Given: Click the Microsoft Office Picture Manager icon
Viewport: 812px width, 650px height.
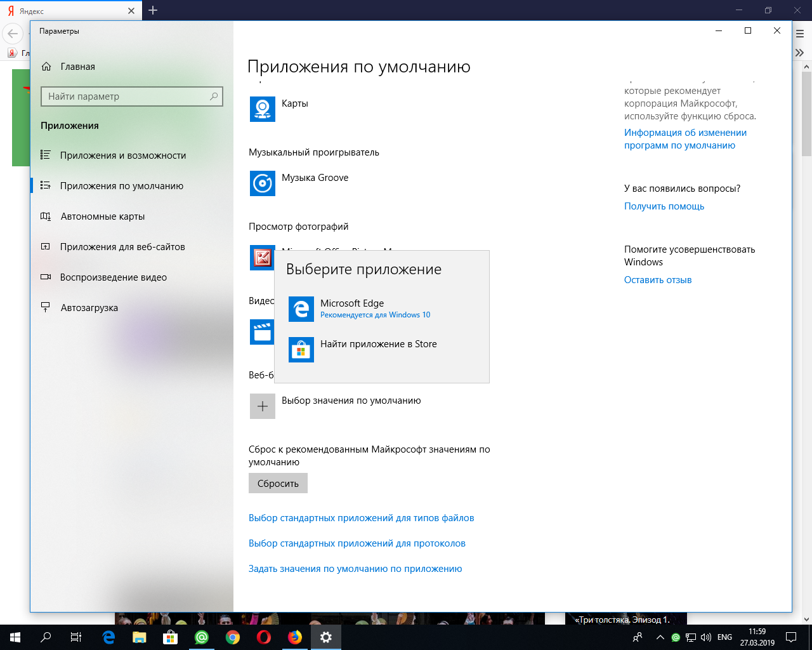Looking at the screenshot, I should click(263, 258).
